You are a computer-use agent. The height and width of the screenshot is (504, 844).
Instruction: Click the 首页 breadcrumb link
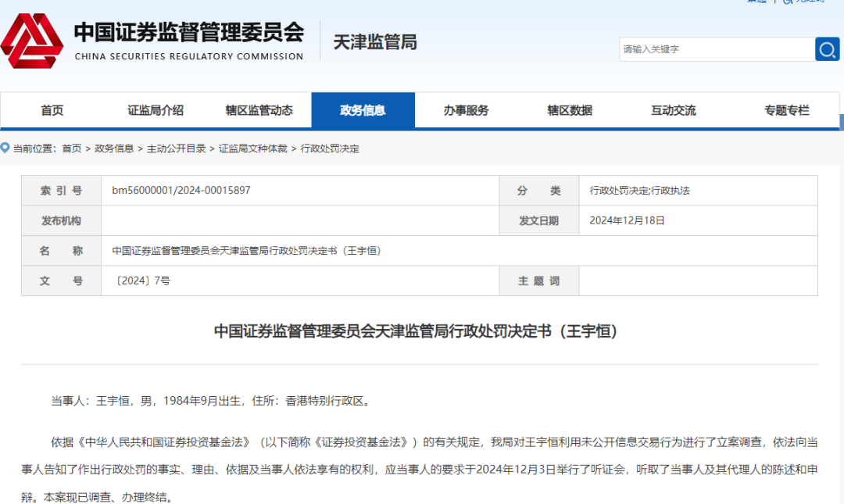click(70, 148)
